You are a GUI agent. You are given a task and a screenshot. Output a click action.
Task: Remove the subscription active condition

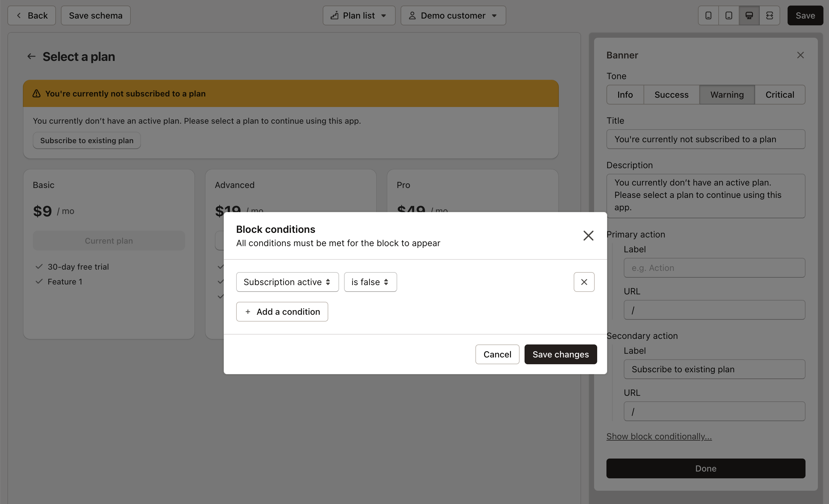(584, 281)
